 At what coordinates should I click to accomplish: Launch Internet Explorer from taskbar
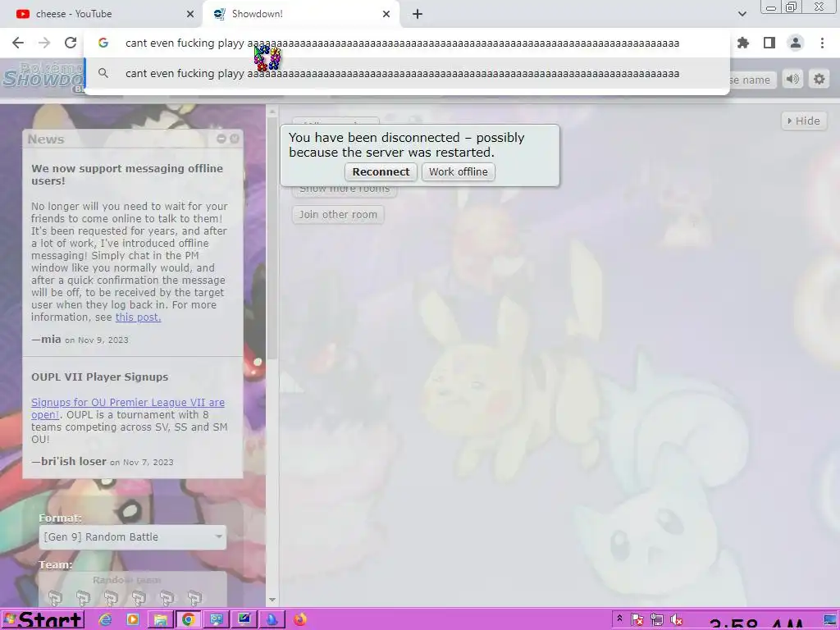[x=106, y=620]
